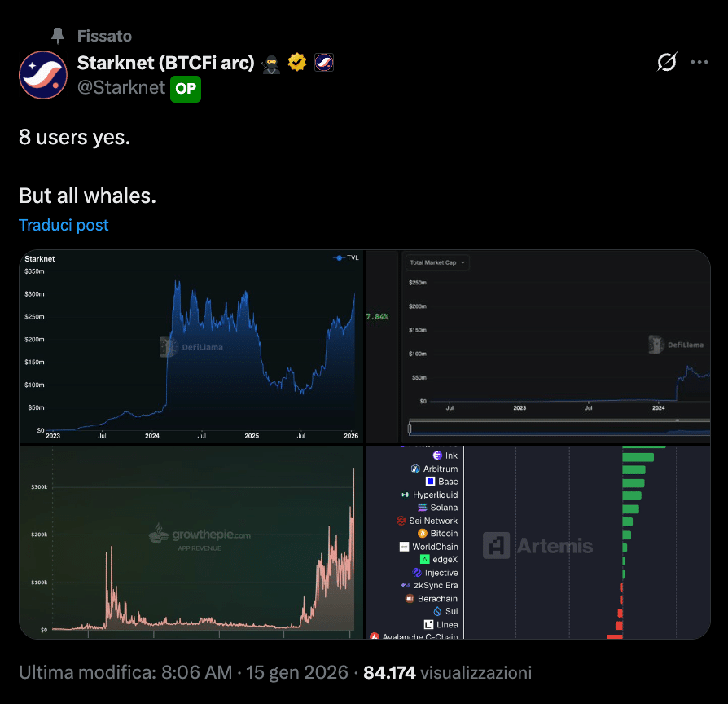This screenshot has width=728, height=704.
Task: Click the 'But all whales.' post text
Action: tap(87, 196)
